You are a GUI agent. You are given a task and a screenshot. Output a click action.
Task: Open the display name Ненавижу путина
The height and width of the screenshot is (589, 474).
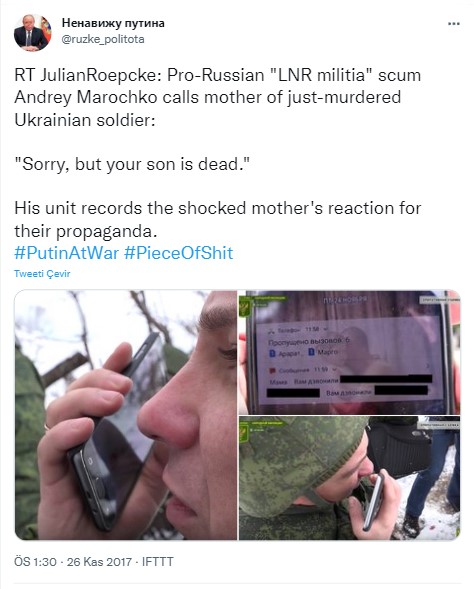(x=113, y=23)
